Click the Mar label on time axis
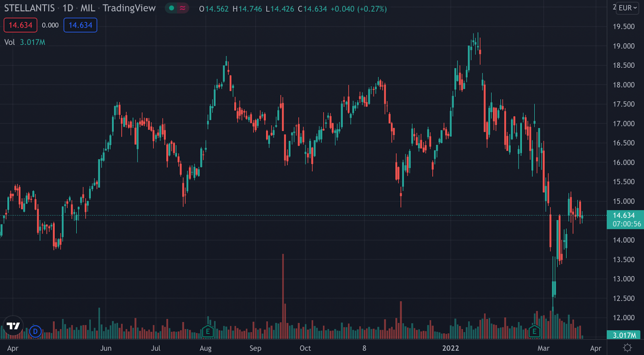 543,348
